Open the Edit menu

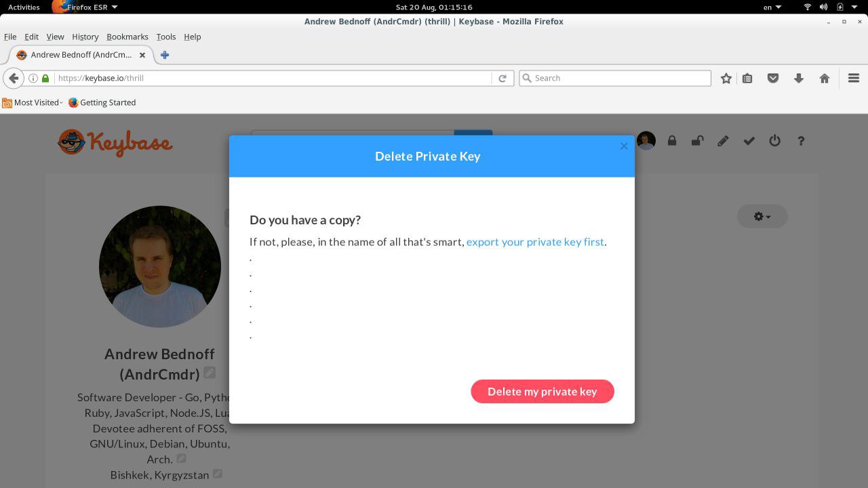point(31,37)
